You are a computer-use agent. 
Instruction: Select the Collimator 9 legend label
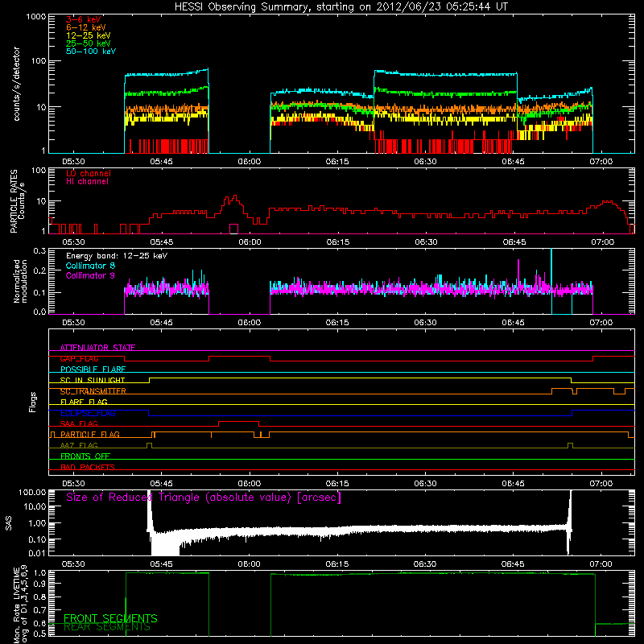(90, 275)
